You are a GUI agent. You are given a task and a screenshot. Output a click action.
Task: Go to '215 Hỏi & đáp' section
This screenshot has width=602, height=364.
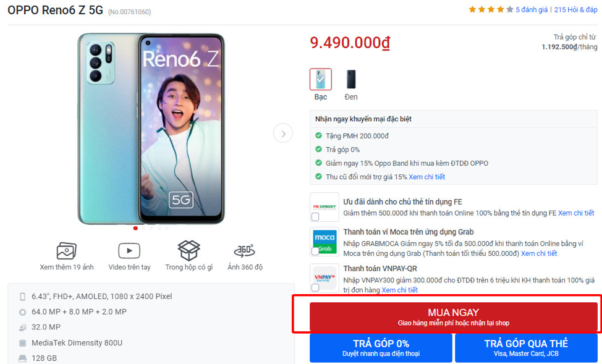575,10
